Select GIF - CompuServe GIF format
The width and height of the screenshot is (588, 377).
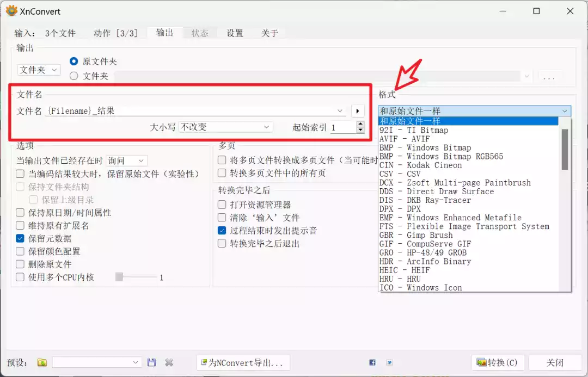click(468, 244)
